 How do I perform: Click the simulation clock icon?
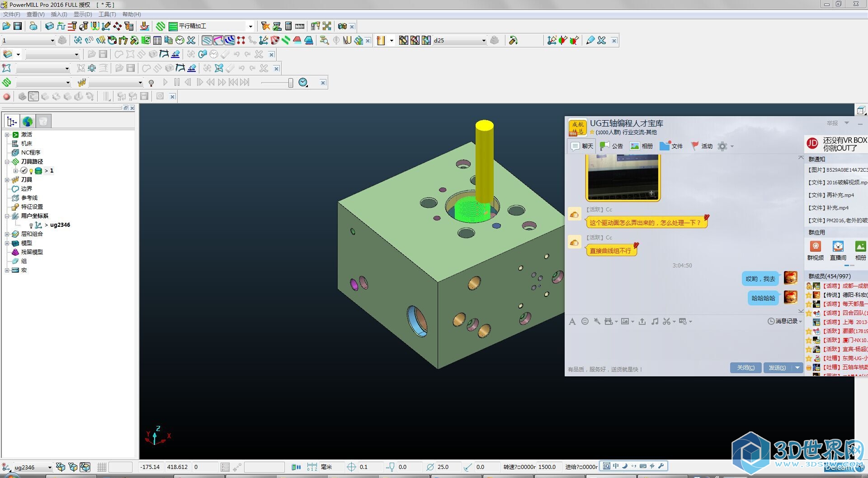pyautogui.click(x=303, y=83)
